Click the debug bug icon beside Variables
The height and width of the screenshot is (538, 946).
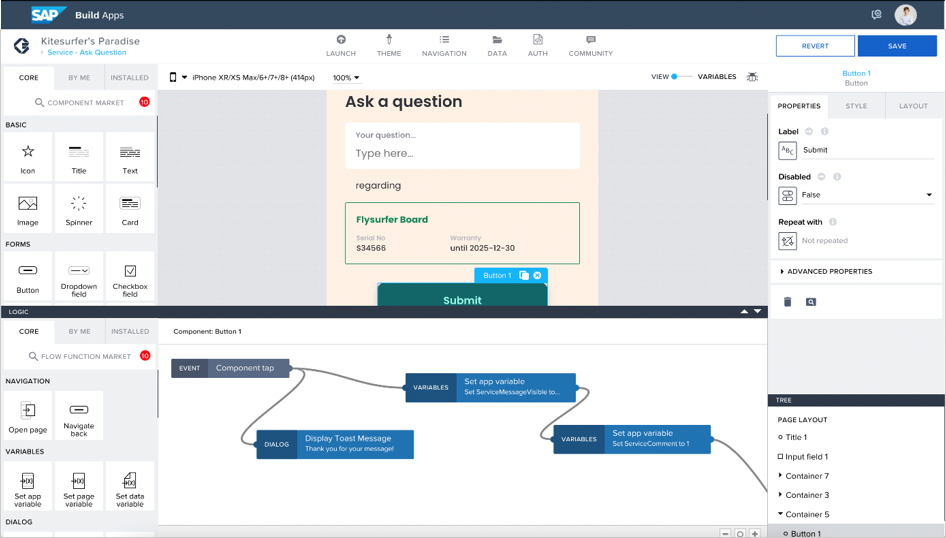point(752,77)
